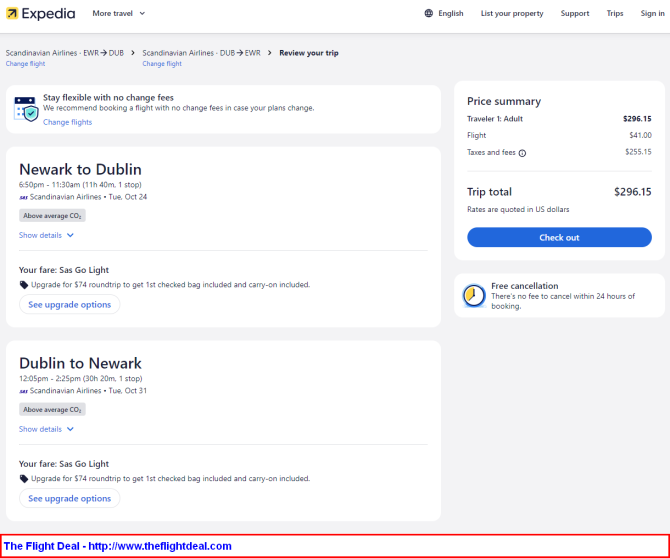Click Scandinavian Airlines DUB to EWR breadcrumb
670x558 pixels.
[201, 53]
